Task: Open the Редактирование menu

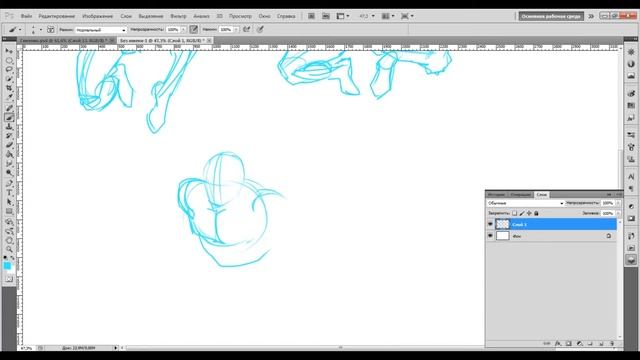Action: [57, 16]
